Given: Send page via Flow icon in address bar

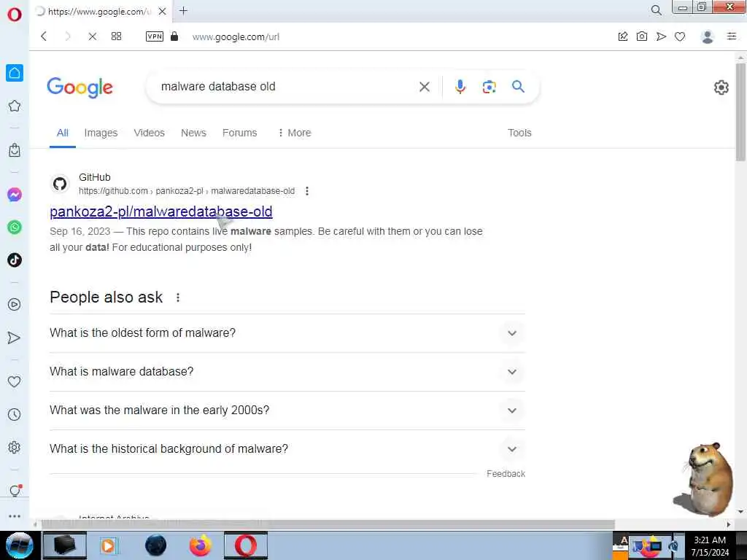Looking at the screenshot, I should click(661, 36).
